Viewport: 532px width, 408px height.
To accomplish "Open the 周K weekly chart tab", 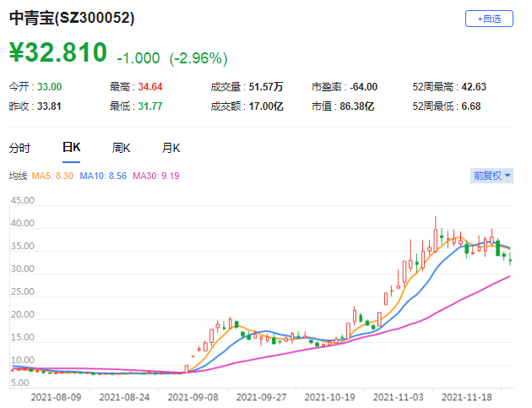I will click(x=121, y=148).
